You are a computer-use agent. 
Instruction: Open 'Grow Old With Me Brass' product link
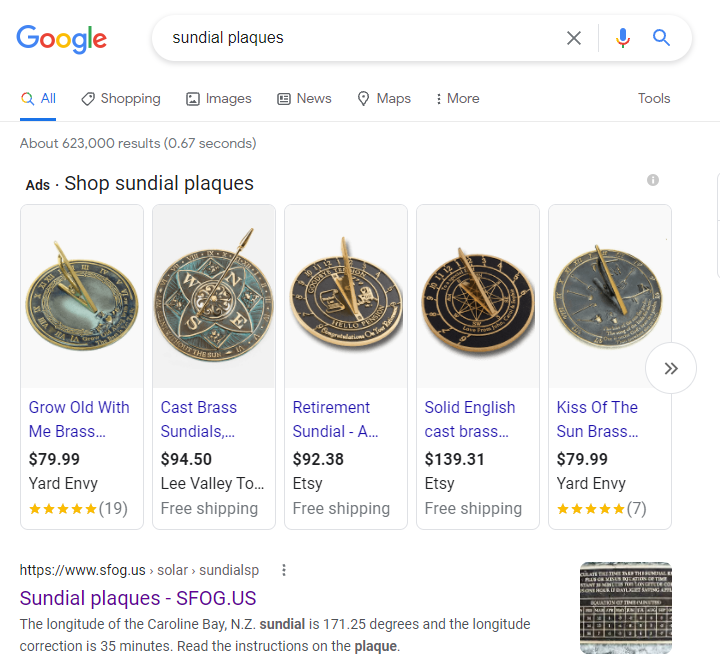click(79, 419)
